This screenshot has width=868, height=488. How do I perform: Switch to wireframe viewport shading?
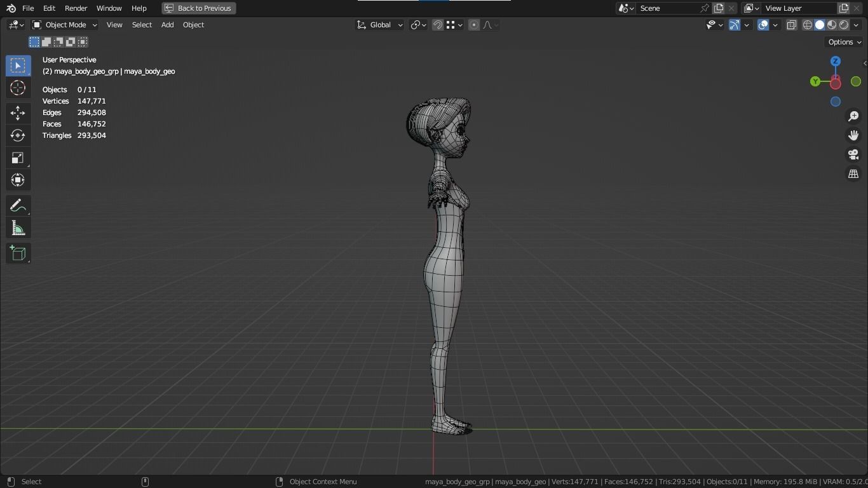(808, 25)
